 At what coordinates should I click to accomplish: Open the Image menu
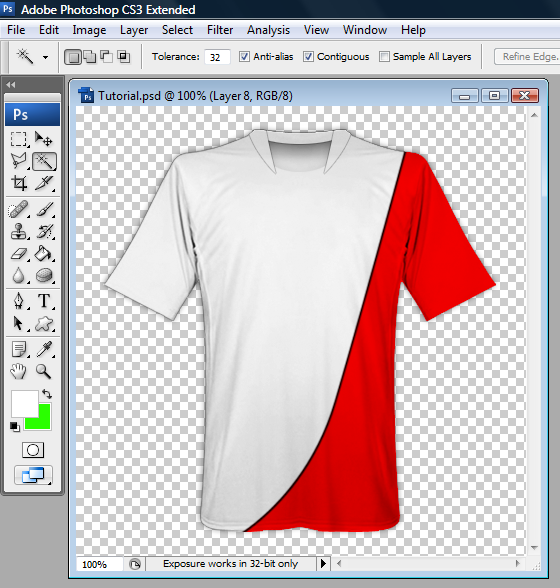[89, 30]
